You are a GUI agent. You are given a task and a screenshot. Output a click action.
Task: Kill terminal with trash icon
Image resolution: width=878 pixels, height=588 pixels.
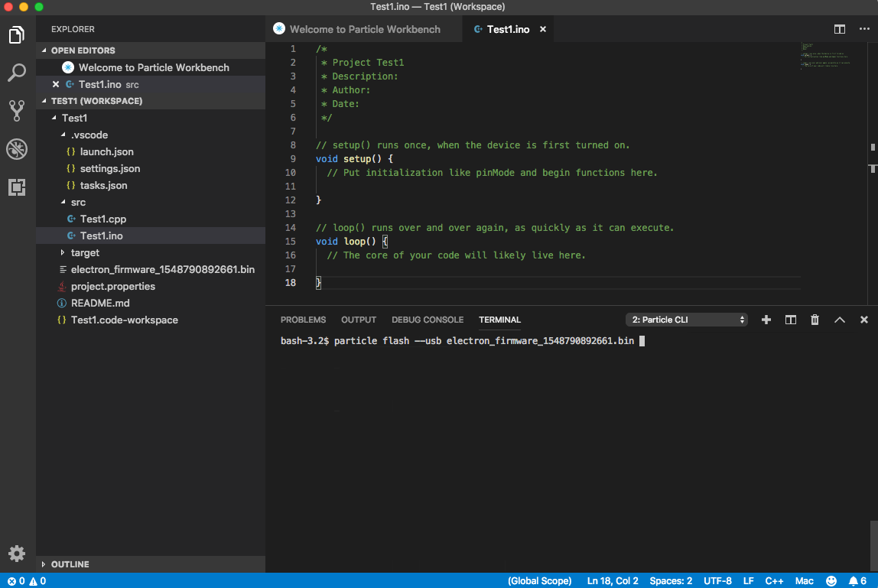(815, 320)
